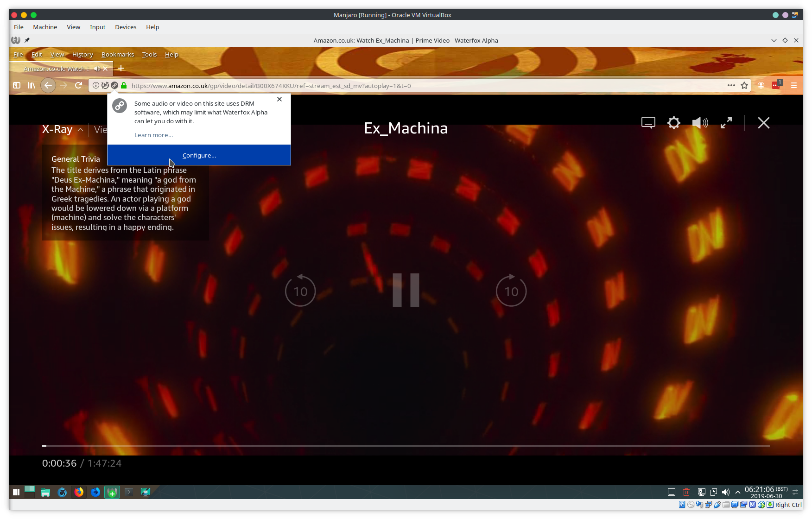Open the Waterfox hamburger menu
Screen dimensions: 812x519
(794, 85)
